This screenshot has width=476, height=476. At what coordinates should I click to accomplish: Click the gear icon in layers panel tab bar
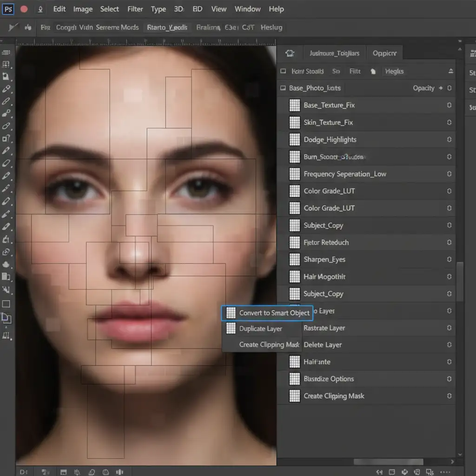(x=290, y=53)
